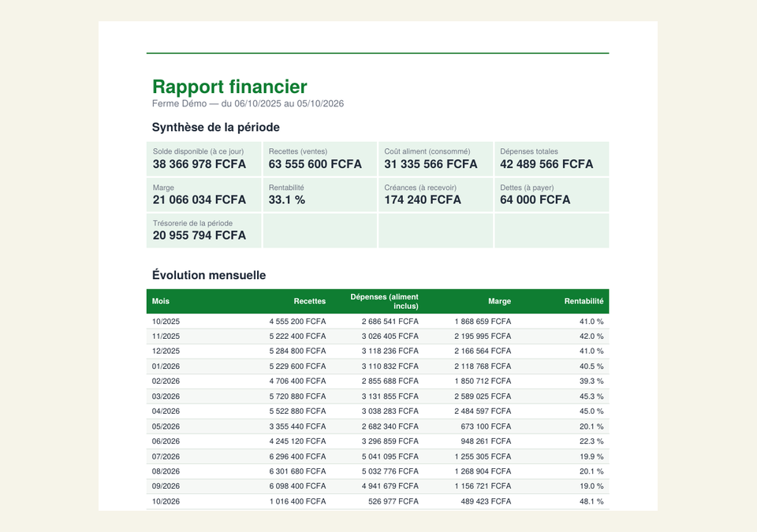The height and width of the screenshot is (532, 757).
Task: Click recettes cell 1 016 400 FCFA
Action: 297,501
